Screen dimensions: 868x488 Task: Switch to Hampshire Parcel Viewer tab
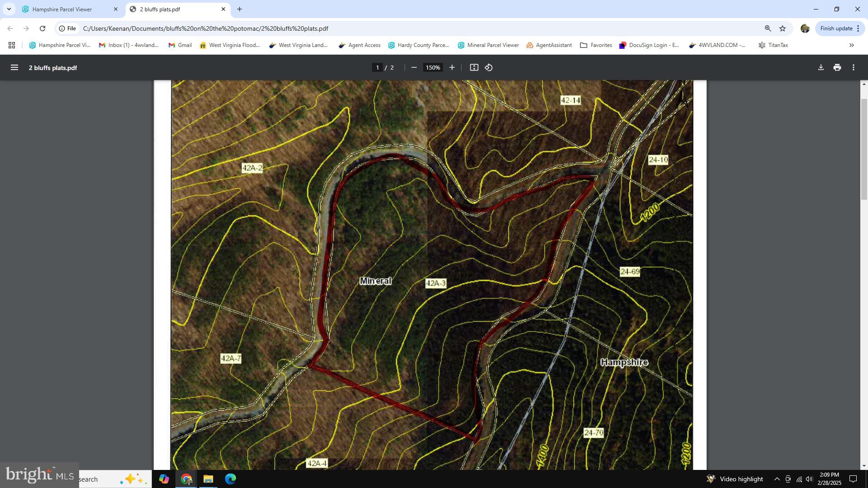[x=62, y=9]
